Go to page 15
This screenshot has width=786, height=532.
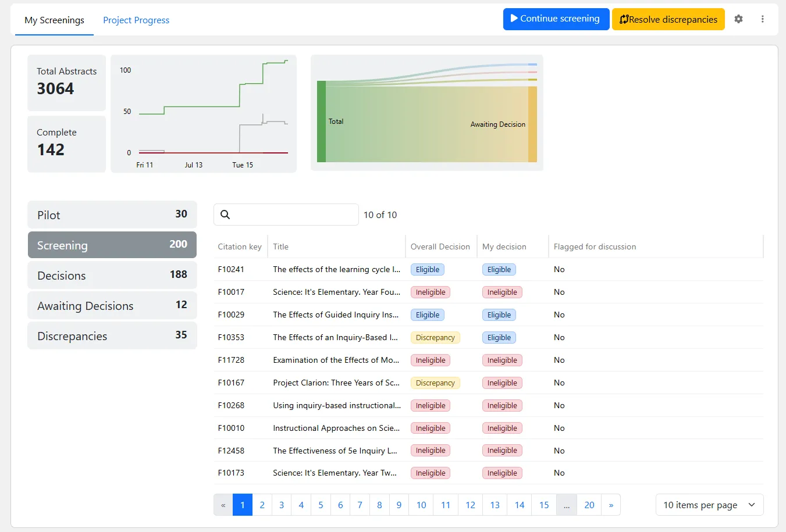(x=544, y=505)
